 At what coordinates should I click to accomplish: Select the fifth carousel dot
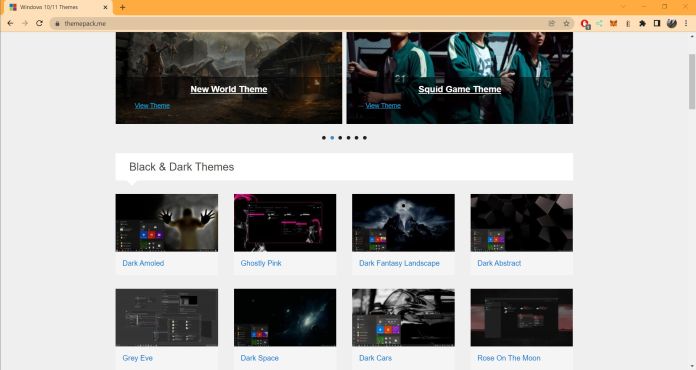(356, 138)
